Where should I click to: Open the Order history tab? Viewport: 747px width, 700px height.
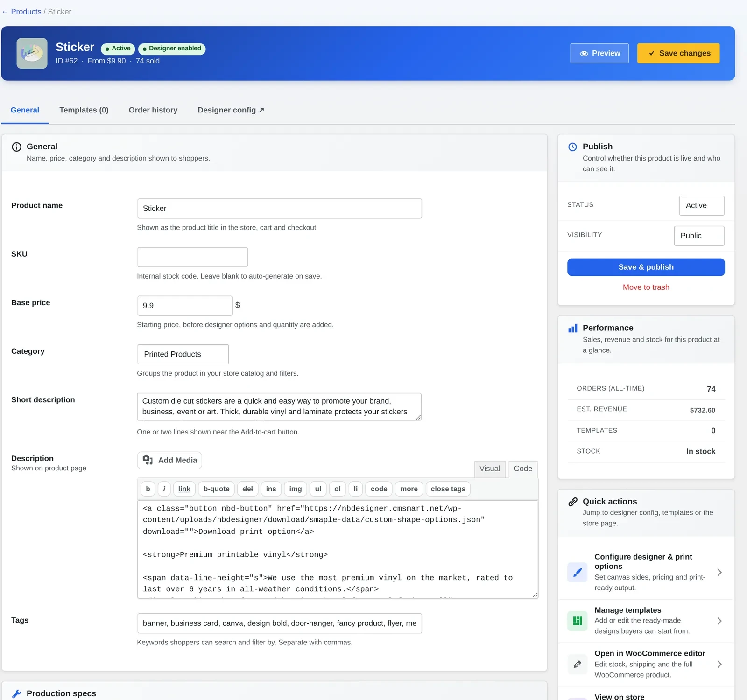(153, 111)
